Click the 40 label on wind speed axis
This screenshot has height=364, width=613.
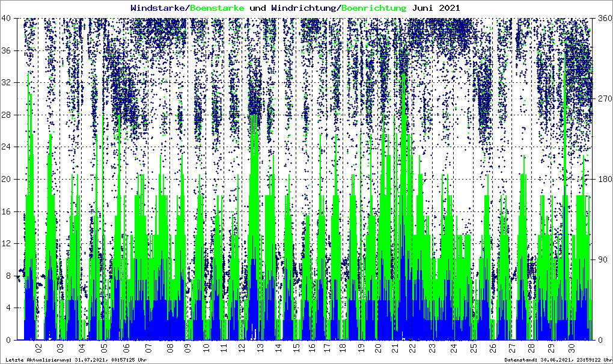(6, 18)
